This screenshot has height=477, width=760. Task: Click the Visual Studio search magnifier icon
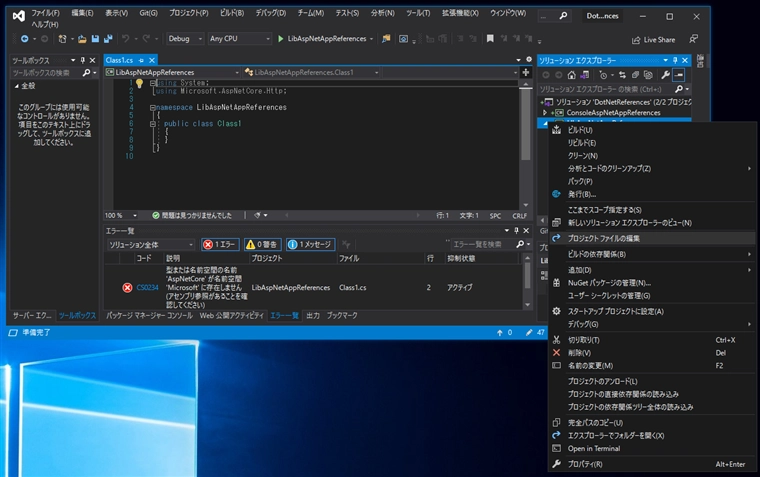563,16
